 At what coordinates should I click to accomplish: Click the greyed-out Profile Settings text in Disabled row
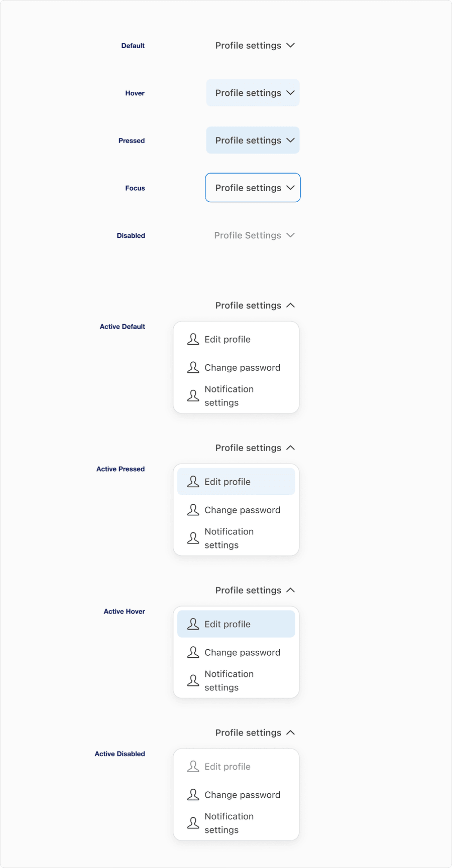[x=248, y=235]
